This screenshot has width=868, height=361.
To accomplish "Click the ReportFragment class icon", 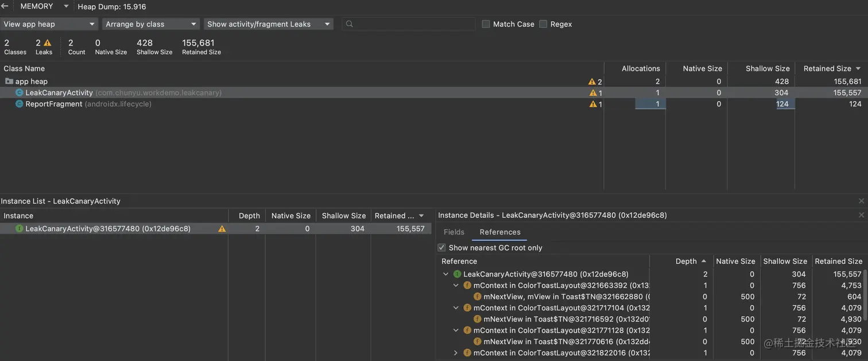I will [x=20, y=104].
